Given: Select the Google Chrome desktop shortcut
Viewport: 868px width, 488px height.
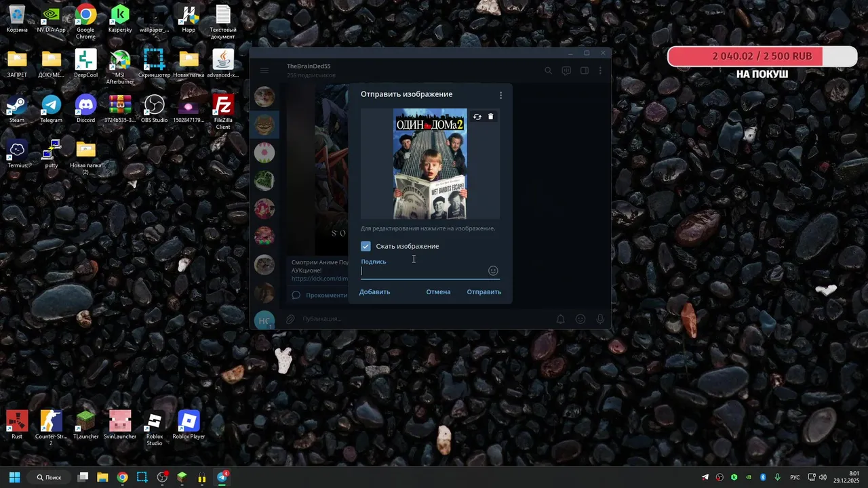Looking at the screenshot, I should click(x=85, y=22).
